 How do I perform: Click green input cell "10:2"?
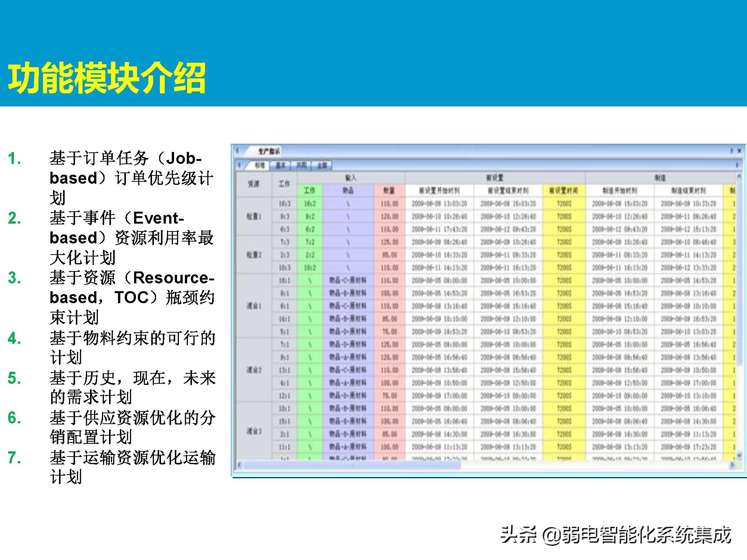point(310,268)
